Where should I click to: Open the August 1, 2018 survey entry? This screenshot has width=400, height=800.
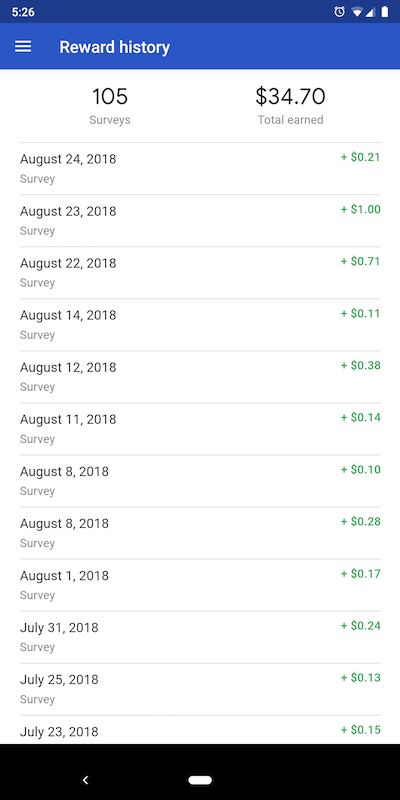pos(200,585)
